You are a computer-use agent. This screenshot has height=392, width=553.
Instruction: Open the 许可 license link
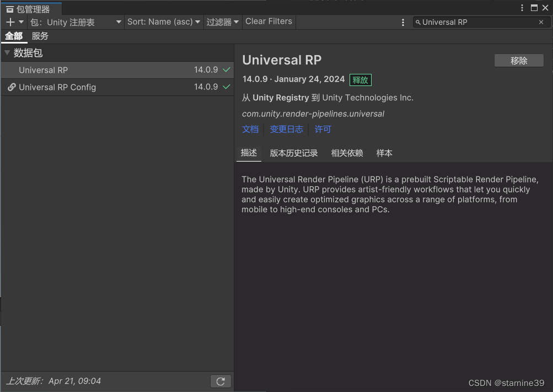click(x=323, y=130)
